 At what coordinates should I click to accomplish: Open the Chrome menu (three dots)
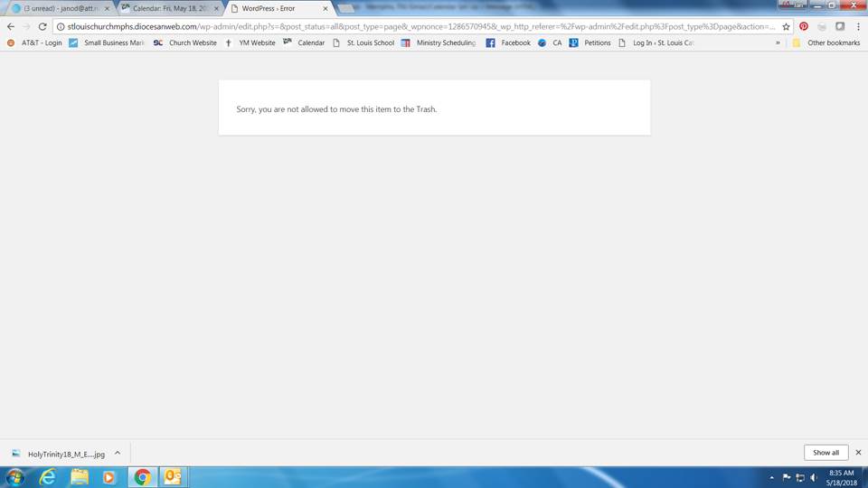click(x=857, y=26)
